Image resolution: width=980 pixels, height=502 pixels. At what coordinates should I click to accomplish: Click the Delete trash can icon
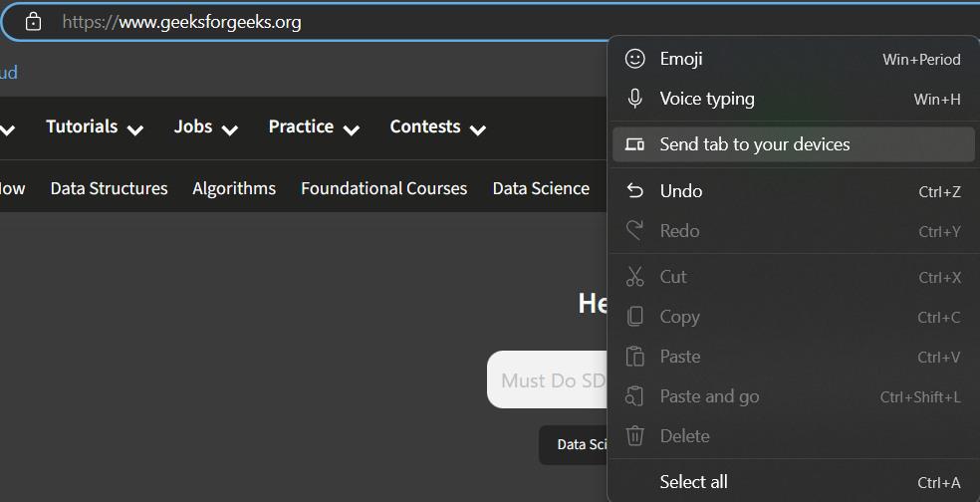(634, 436)
